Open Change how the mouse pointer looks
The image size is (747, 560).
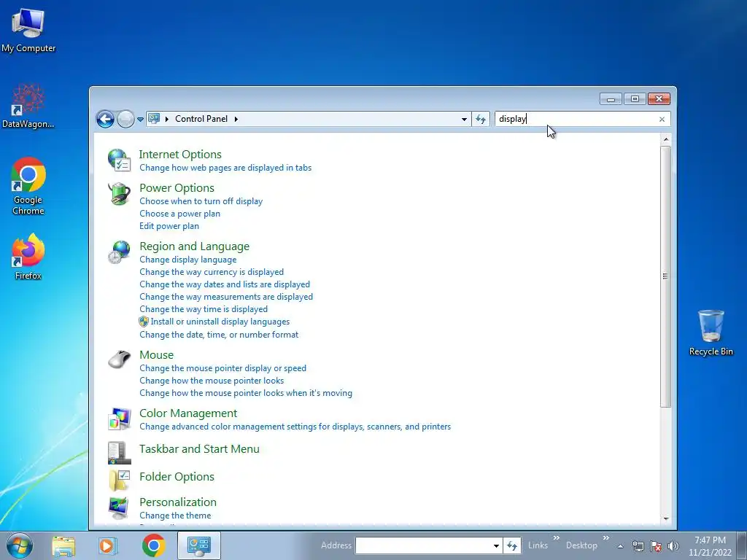point(212,381)
